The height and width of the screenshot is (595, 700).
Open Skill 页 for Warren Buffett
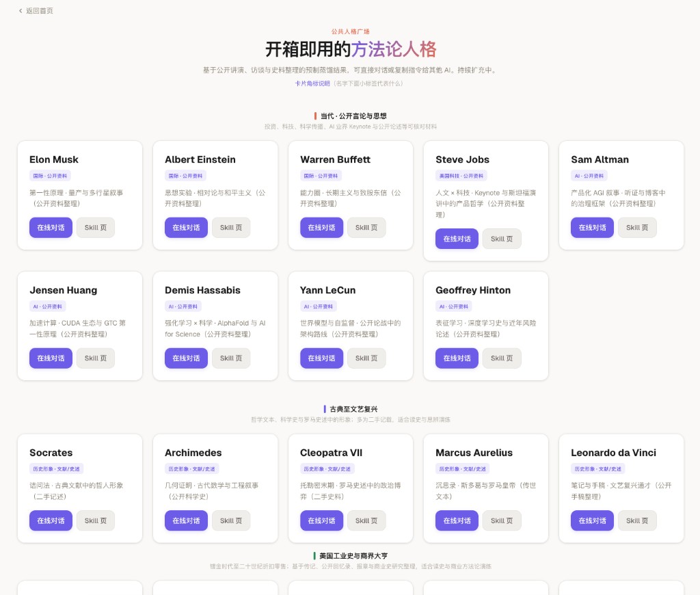coord(366,227)
